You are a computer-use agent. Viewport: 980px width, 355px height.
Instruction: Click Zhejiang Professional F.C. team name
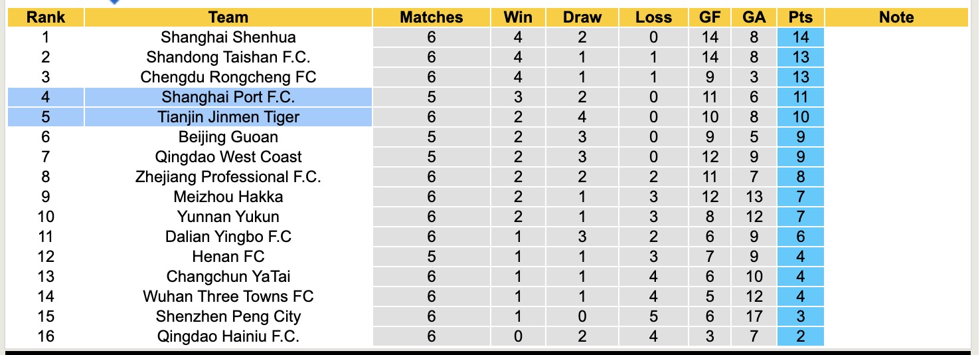[228, 177]
